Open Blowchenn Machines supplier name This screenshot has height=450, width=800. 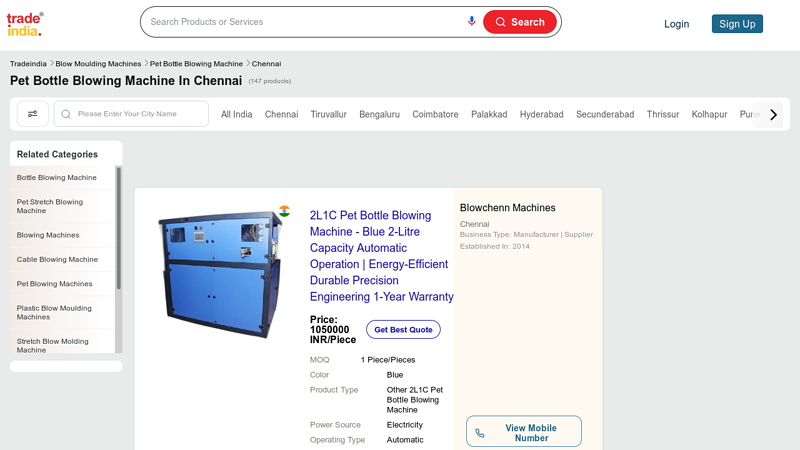508,208
